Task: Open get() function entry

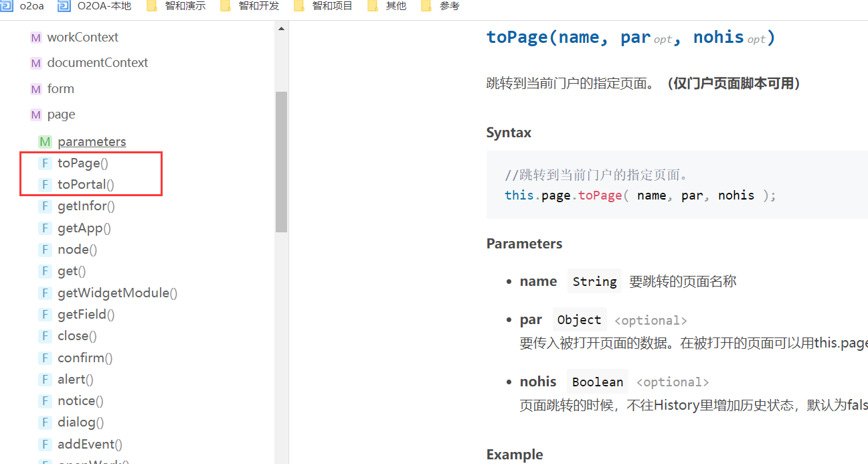Action: point(72,270)
